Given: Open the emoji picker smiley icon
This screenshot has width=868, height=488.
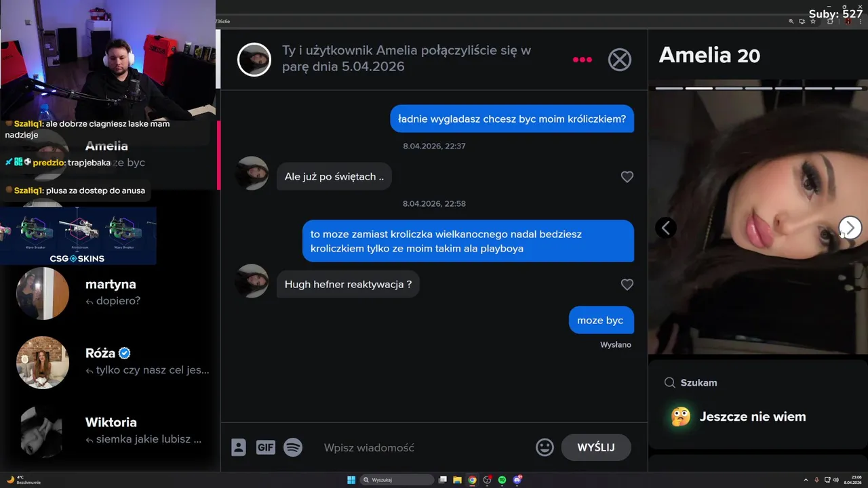Looking at the screenshot, I should point(545,447).
